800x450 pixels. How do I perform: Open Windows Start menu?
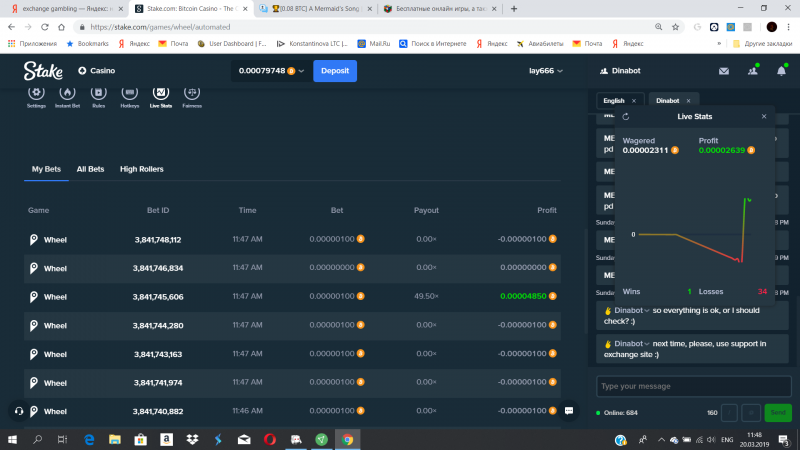point(12,440)
